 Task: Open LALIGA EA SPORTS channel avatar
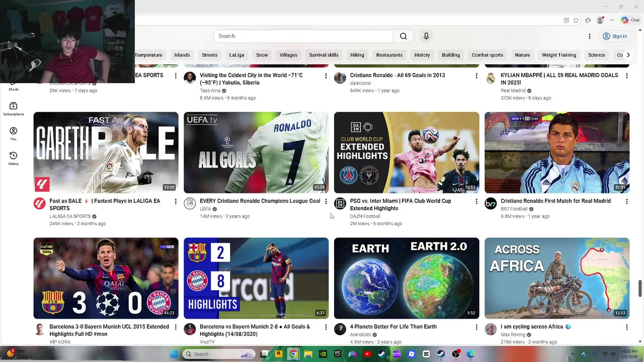[x=39, y=203]
